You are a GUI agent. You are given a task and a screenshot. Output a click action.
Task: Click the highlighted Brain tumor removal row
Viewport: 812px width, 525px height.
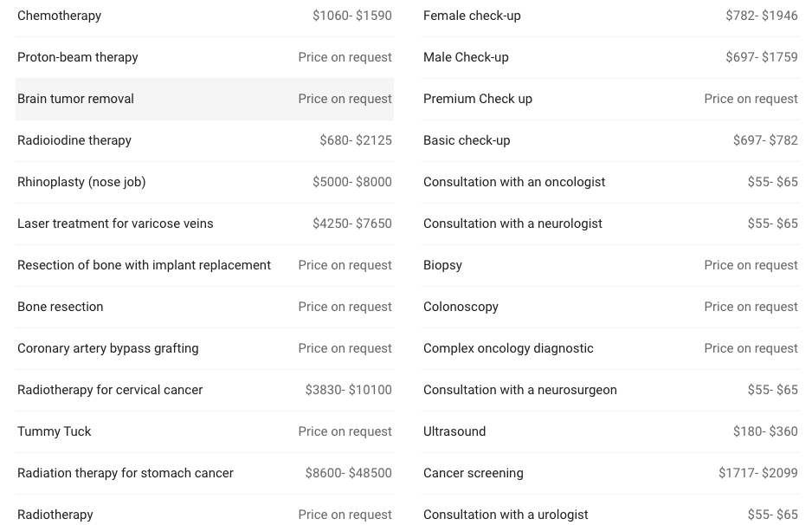pos(204,99)
